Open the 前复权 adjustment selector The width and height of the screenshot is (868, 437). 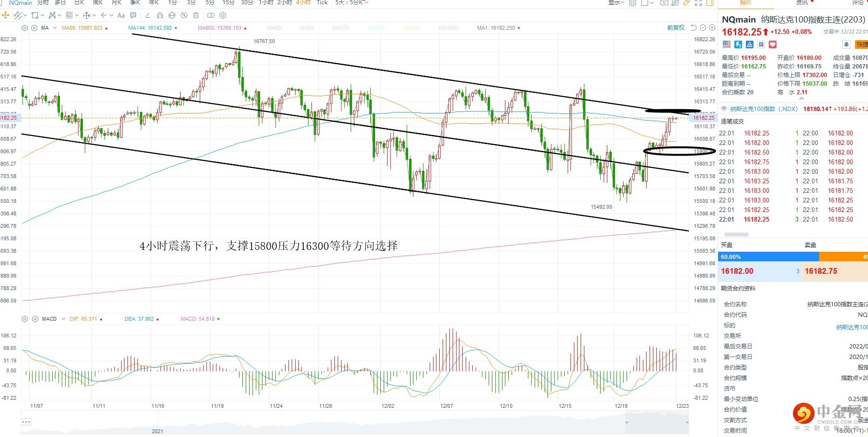pos(676,28)
